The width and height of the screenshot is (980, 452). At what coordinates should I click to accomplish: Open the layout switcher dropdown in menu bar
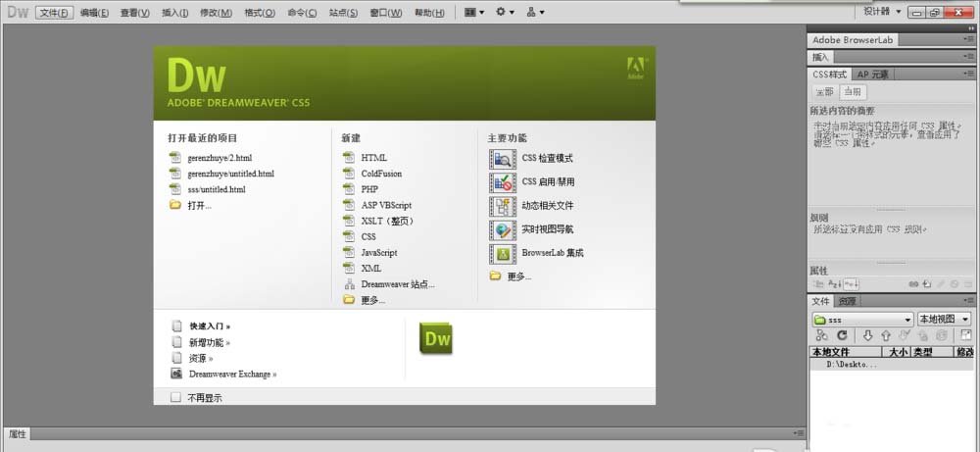(474, 12)
